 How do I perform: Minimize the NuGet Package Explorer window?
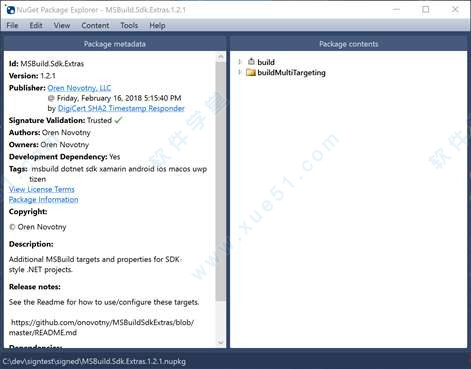(396, 10)
